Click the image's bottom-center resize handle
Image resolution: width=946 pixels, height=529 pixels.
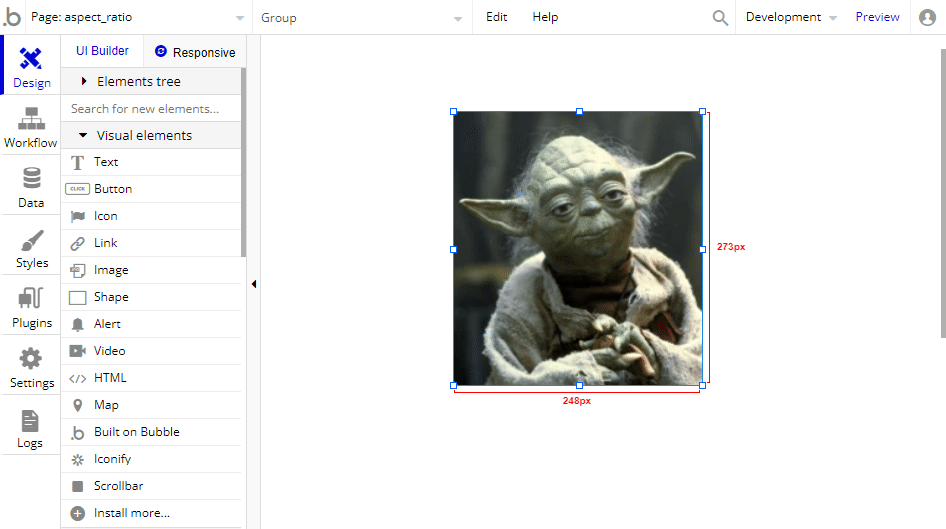(x=579, y=385)
